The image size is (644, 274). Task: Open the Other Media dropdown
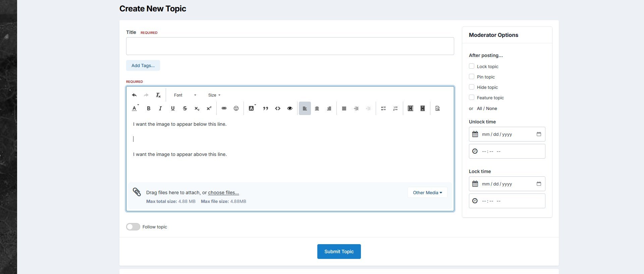[427, 193]
